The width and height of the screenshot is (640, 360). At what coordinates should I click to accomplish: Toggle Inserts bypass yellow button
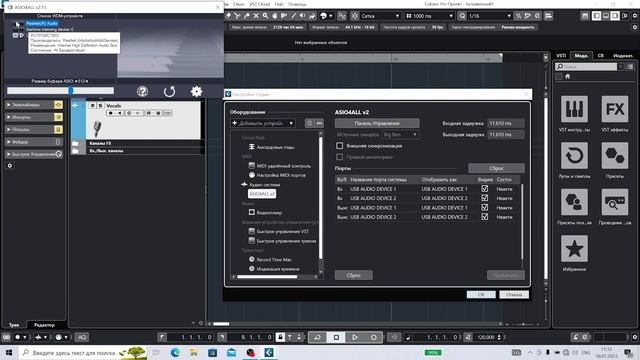(58, 117)
